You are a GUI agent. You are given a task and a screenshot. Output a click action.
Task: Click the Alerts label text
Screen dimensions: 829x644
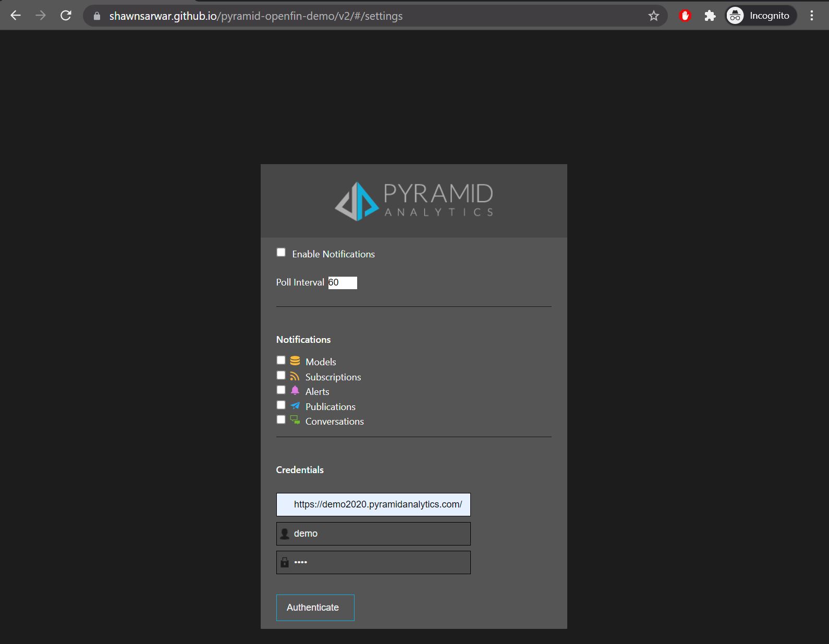[318, 392]
